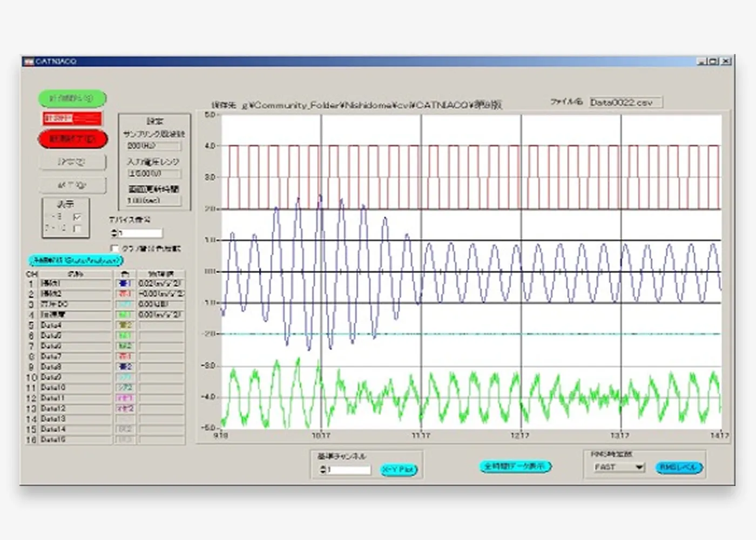Uncheck the channels 1-8 display checkbox

pyautogui.click(x=78, y=217)
